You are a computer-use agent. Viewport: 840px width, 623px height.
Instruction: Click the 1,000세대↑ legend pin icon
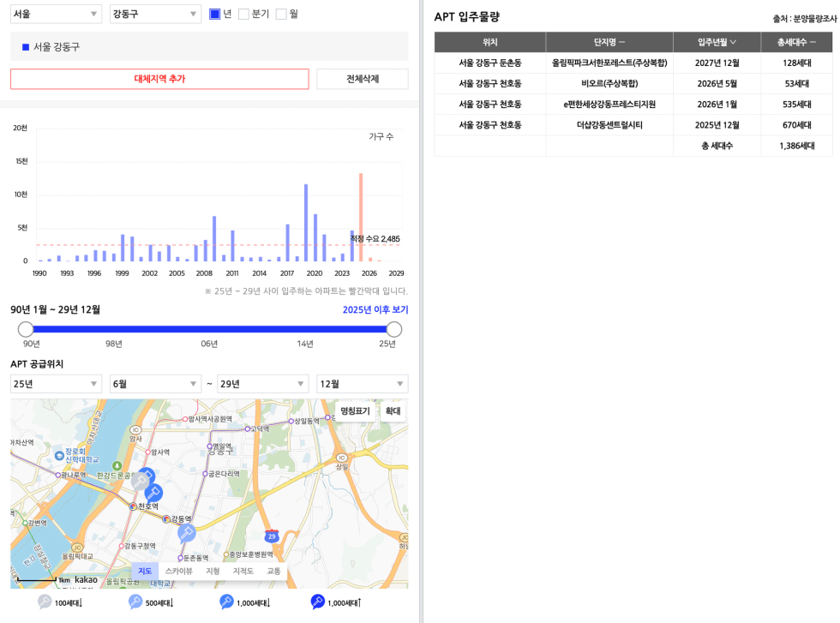[x=318, y=602]
